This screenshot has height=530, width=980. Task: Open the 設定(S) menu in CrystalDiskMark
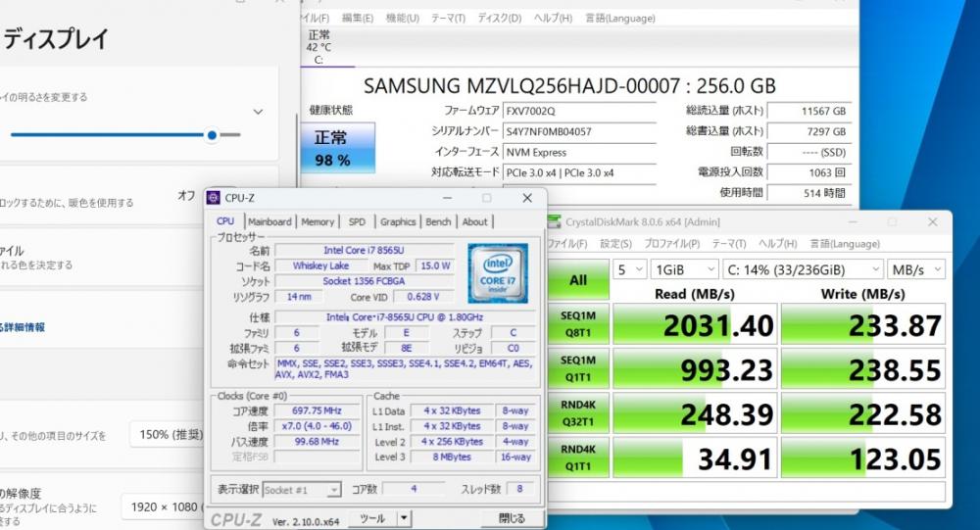[615, 244]
